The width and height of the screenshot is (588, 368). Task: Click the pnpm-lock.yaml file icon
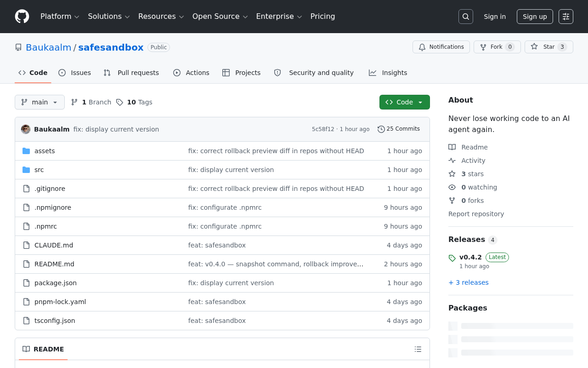coord(26,302)
